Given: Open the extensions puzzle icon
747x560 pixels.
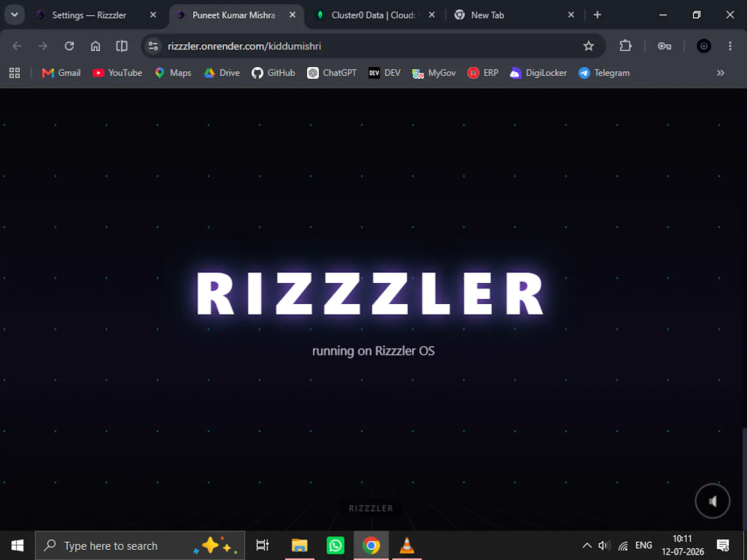Looking at the screenshot, I should coord(625,46).
